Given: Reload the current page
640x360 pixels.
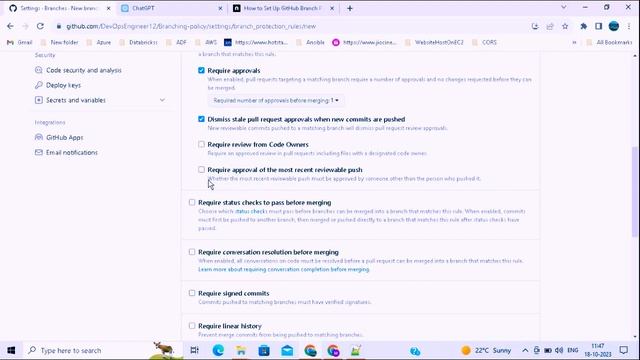Looking at the screenshot, I should click(40, 26).
